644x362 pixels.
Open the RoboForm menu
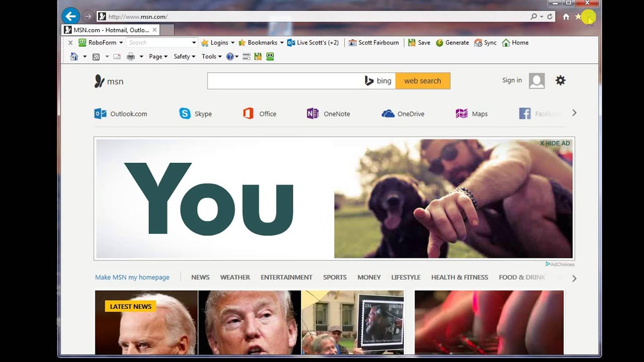coord(101,43)
